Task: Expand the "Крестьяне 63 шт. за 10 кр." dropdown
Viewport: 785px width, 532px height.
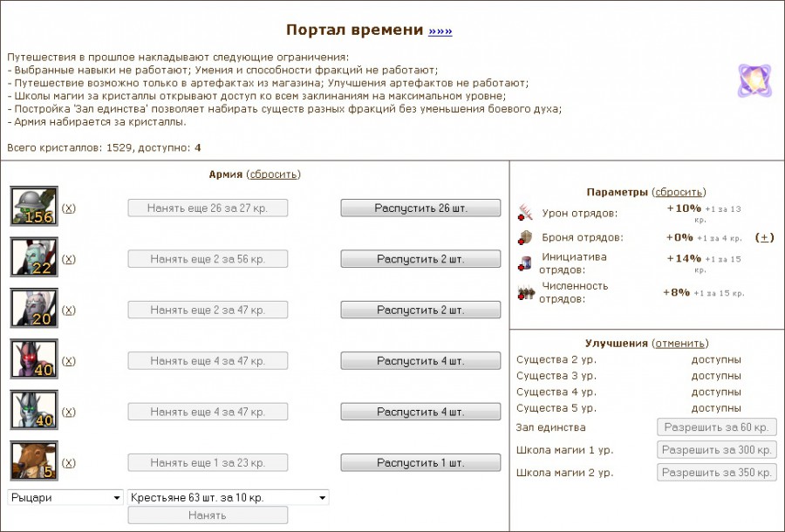Action: (229, 497)
